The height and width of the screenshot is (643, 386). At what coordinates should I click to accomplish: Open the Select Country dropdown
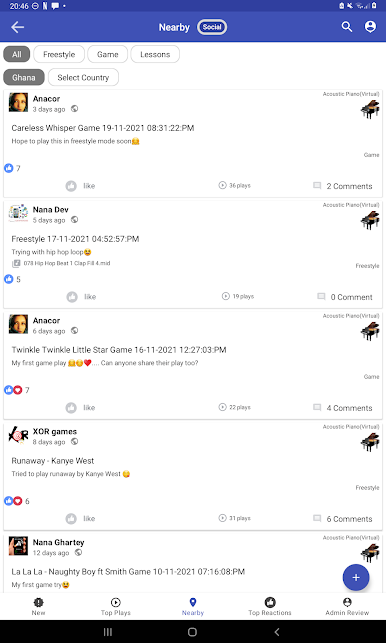83,78
